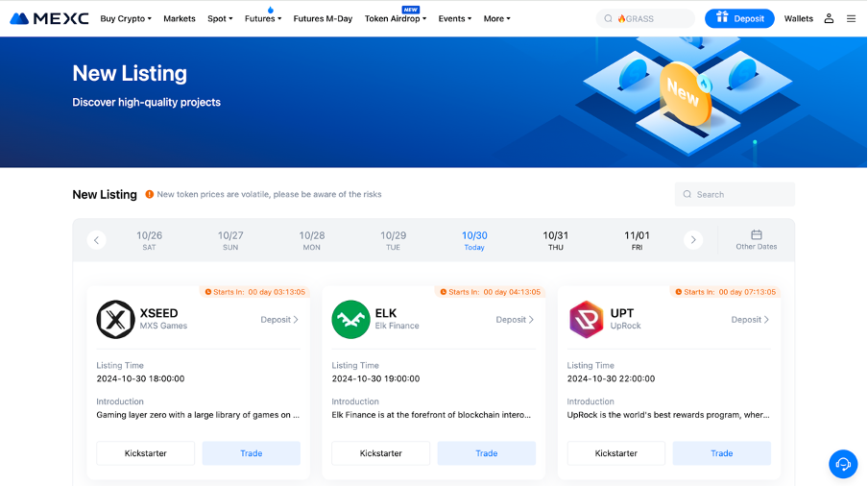Select the 10/31 THU date tab
This screenshot has width=868, height=486.
556,240
